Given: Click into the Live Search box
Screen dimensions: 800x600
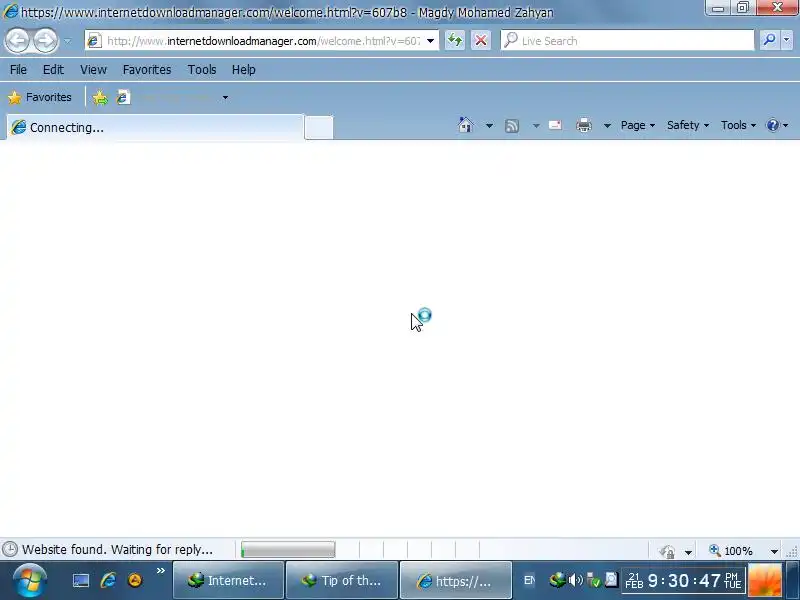Looking at the screenshot, I should 628,41.
